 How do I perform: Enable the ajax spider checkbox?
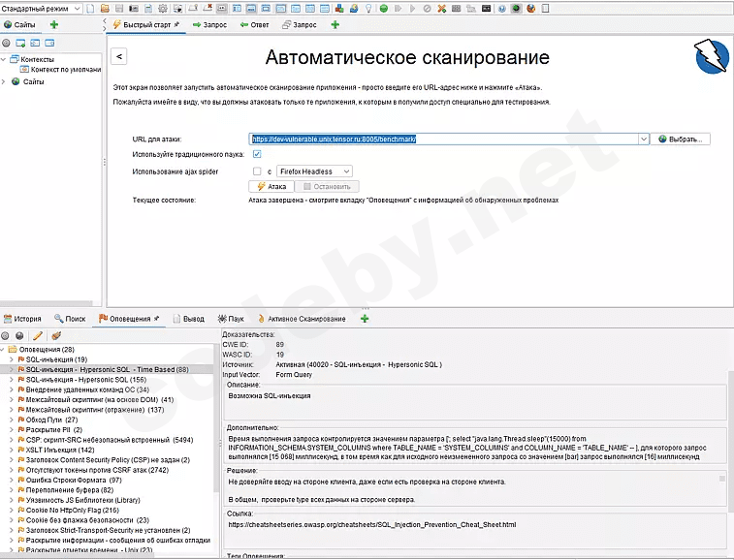pyautogui.click(x=257, y=171)
